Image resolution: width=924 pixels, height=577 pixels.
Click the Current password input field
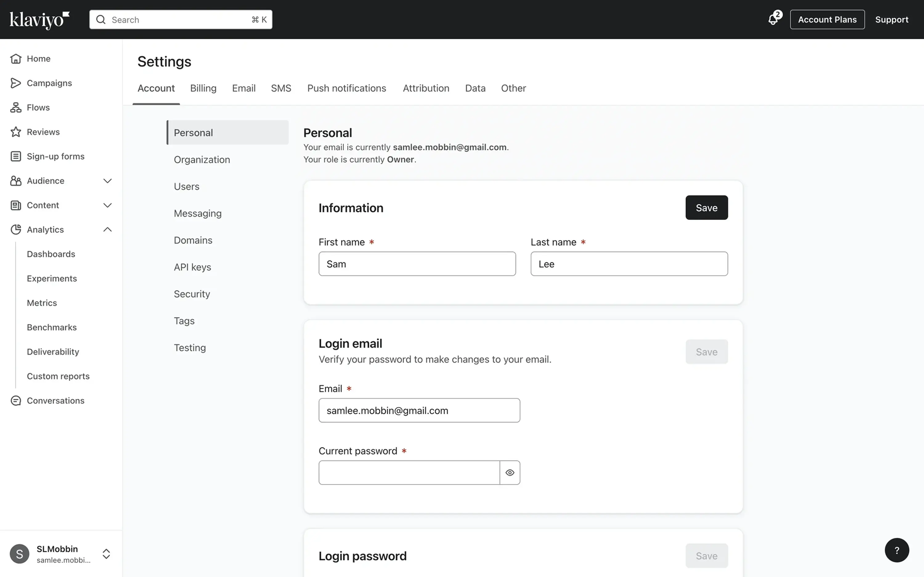(x=409, y=472)
